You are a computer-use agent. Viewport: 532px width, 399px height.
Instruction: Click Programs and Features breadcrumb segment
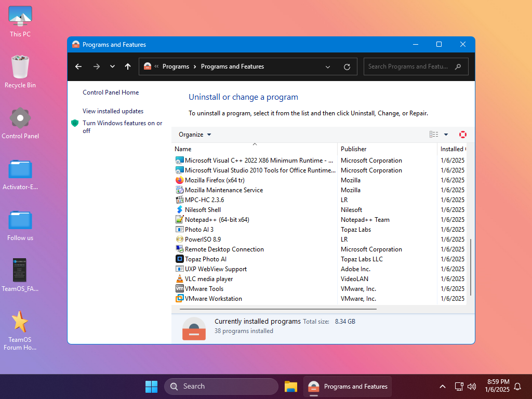(x=232, y=66)
